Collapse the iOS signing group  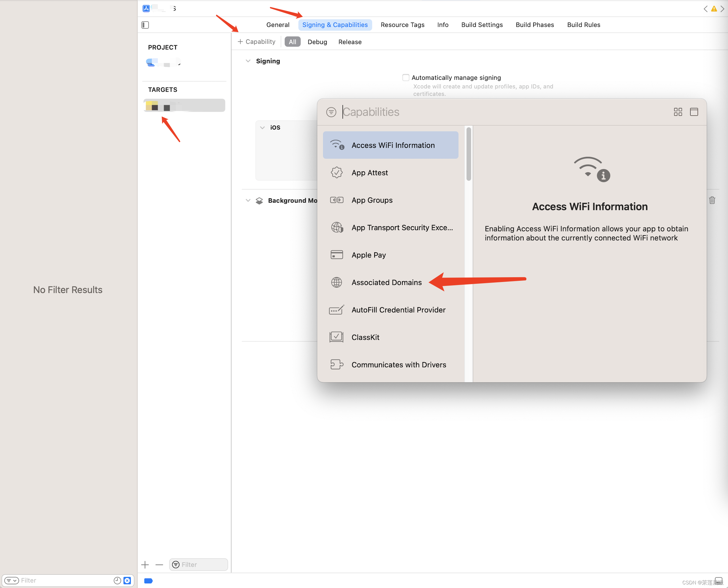coord(262,127)
